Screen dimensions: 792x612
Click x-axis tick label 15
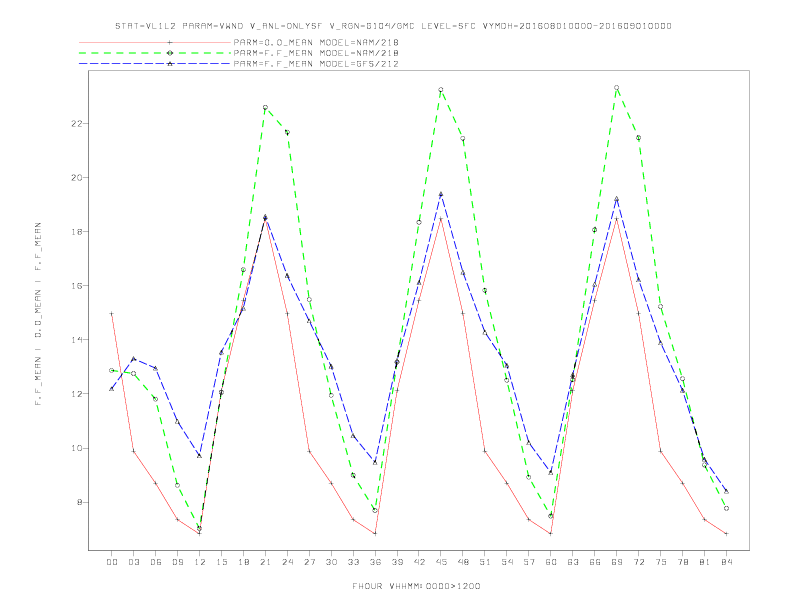[x=221, y=562]
